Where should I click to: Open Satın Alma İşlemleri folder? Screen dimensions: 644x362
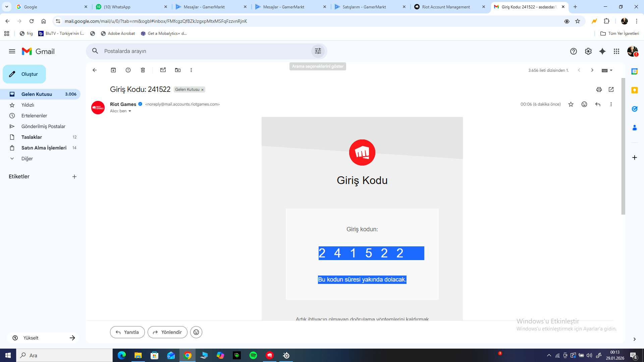point(40,148)
